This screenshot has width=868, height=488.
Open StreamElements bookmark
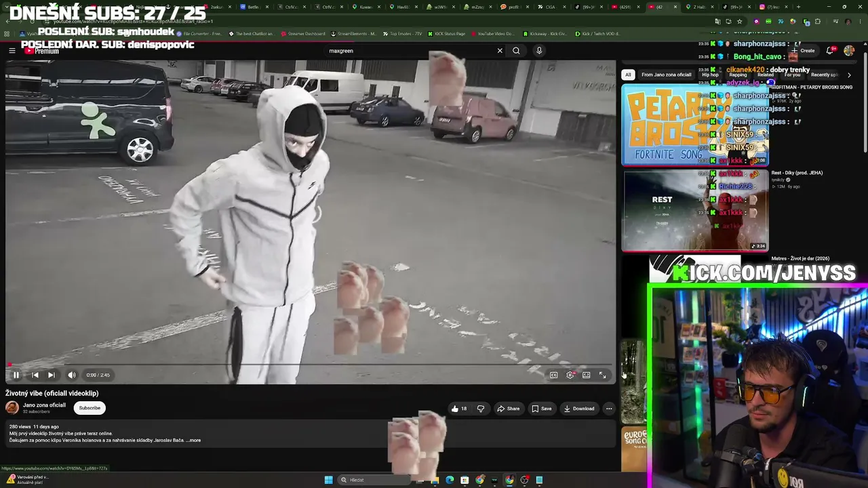[353, 33]
